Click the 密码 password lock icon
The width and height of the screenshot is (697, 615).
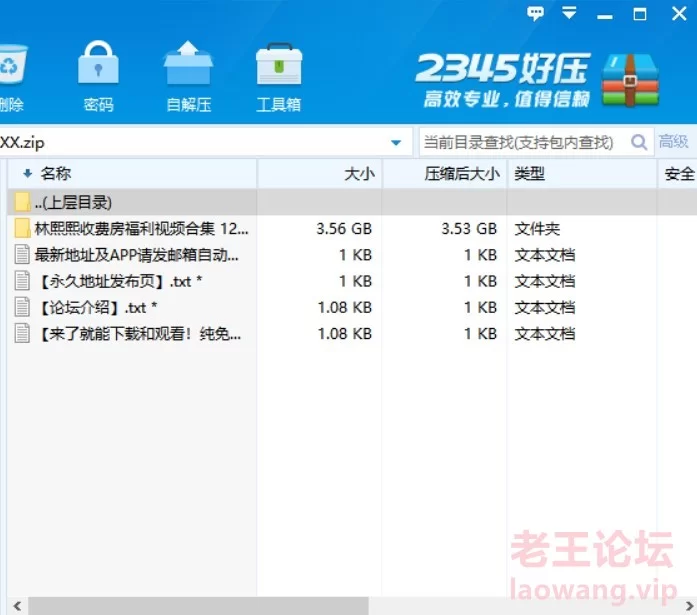98,63
